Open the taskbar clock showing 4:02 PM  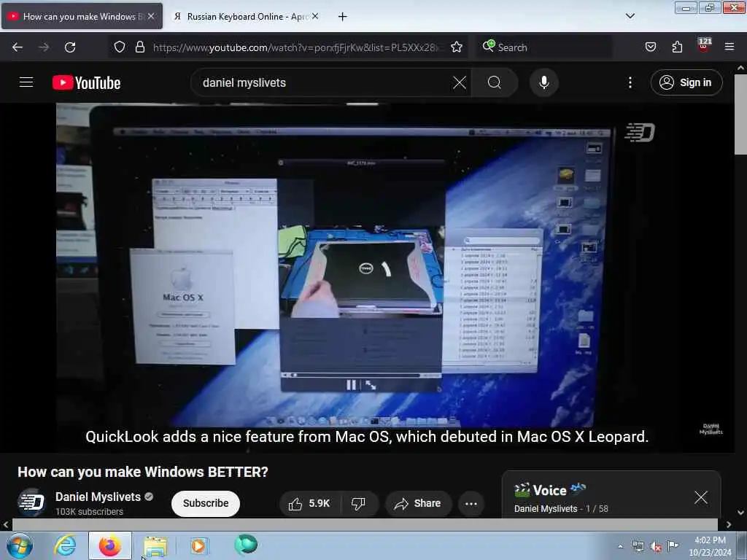point(710,545)
